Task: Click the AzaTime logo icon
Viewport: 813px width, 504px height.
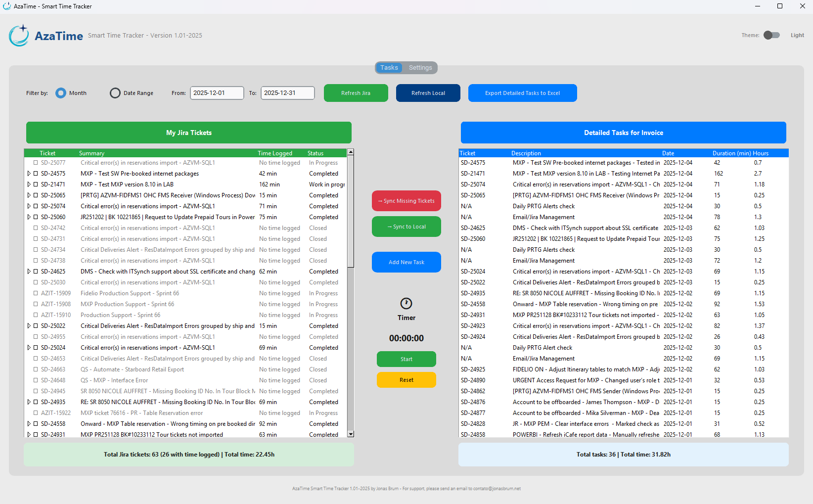Action: click(19, 36)
